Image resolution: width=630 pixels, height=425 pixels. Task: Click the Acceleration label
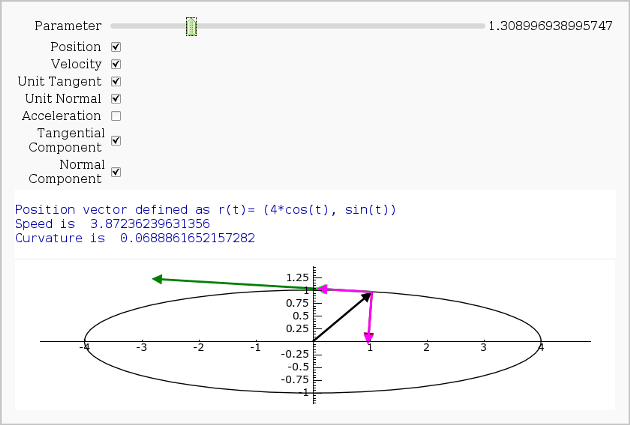pos(62,116)
